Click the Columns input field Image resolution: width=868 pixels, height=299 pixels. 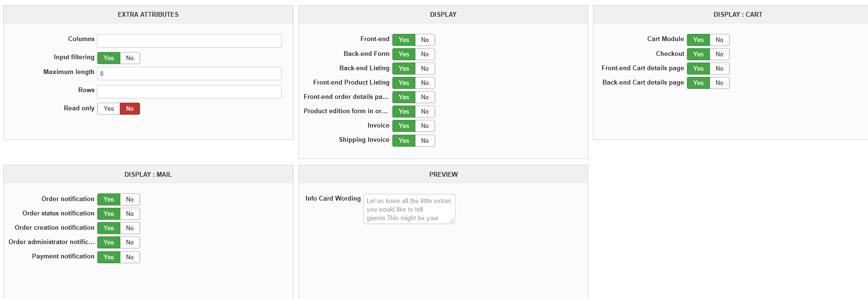189,41
